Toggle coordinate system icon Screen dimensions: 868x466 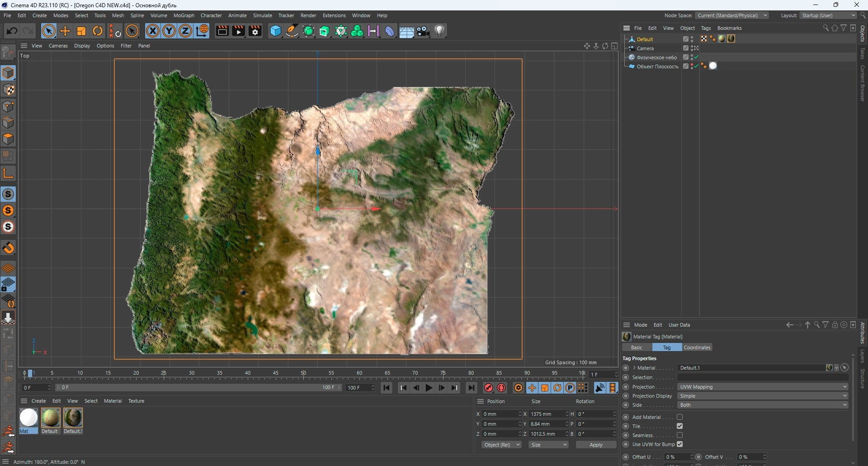coord(202,31)
